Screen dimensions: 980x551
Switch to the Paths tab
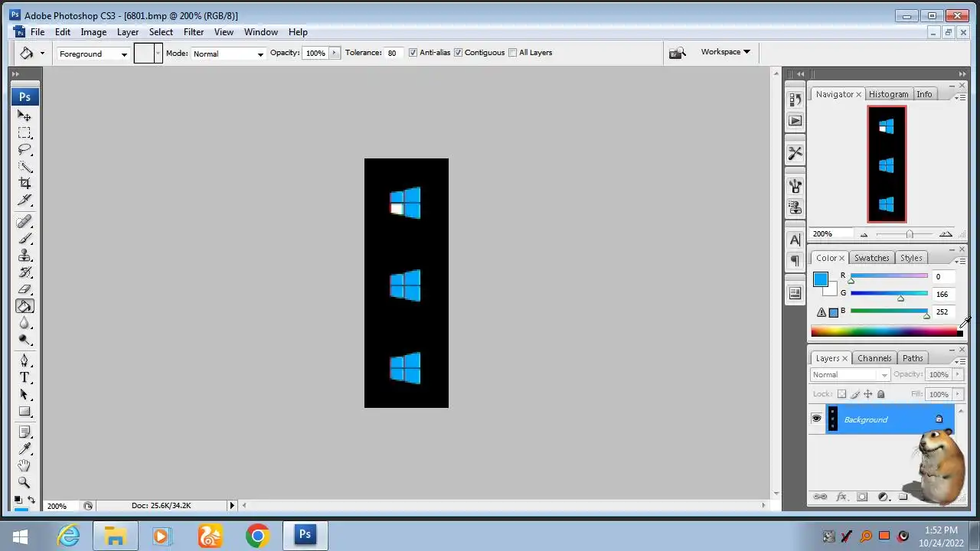click(x=913, y=358)
